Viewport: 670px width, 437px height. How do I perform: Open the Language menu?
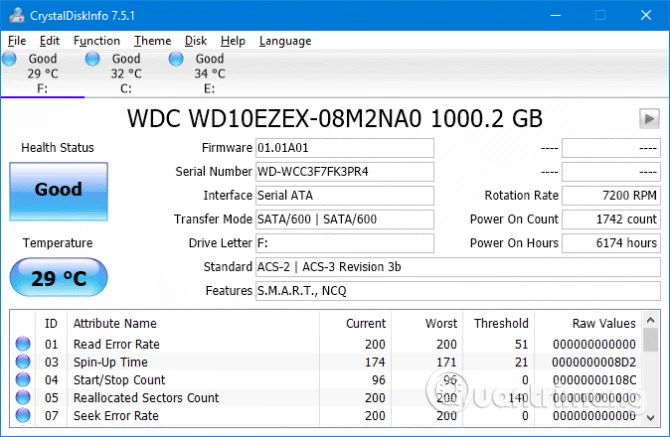coord(285,41)
